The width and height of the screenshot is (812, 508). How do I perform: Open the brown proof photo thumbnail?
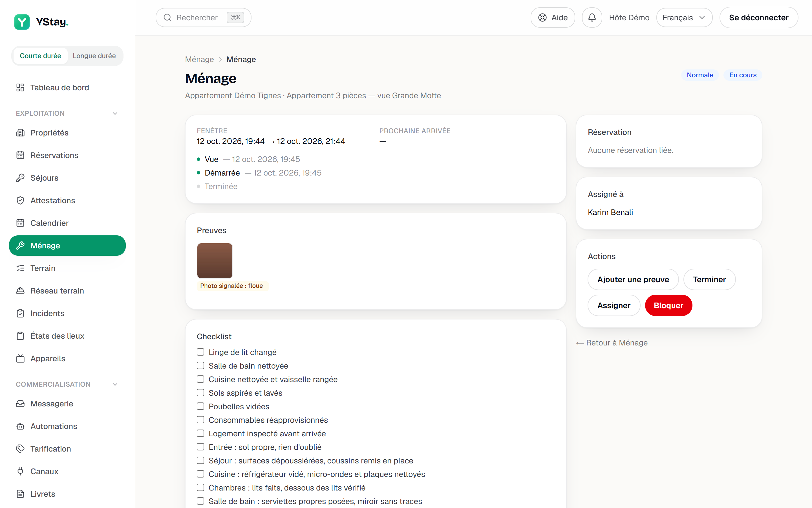(x=215, y=261)
